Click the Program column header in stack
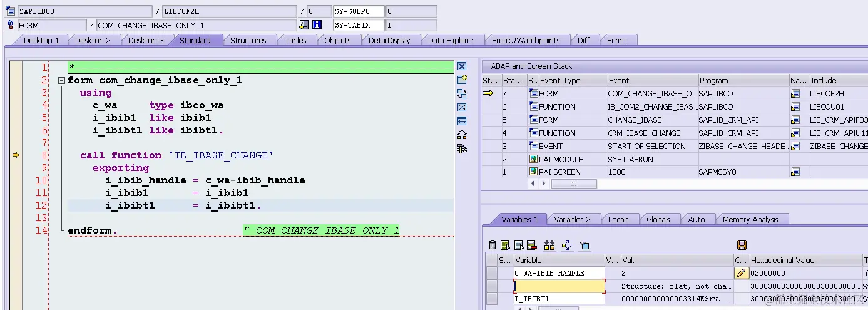Image resolution: width=868 pixels, height=310 pixels. pos(743,80)
